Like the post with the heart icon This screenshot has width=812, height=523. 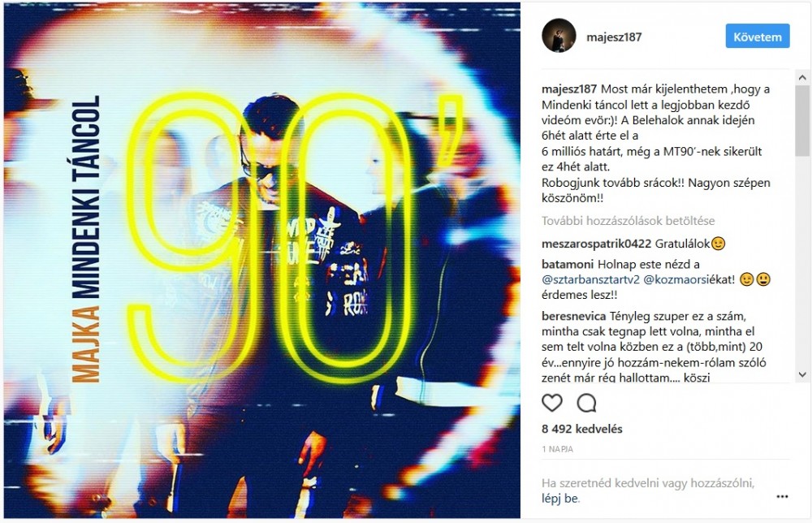click(552, 402)
